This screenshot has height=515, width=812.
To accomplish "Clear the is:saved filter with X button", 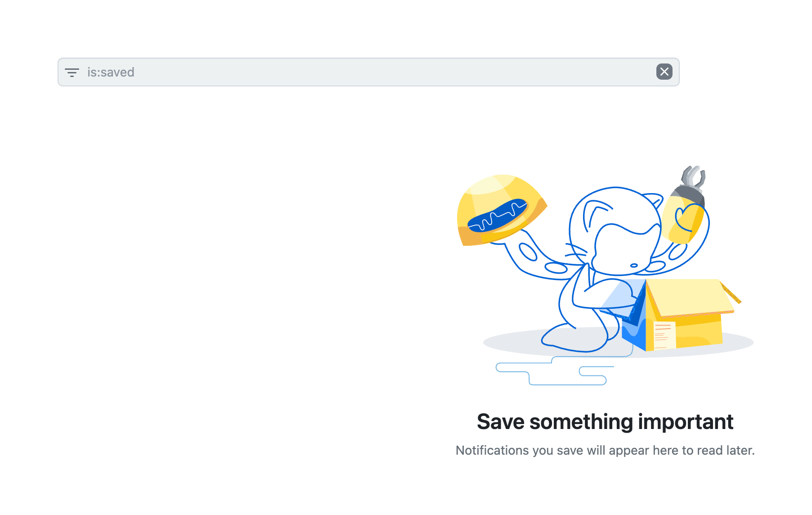I will [664, 72].
